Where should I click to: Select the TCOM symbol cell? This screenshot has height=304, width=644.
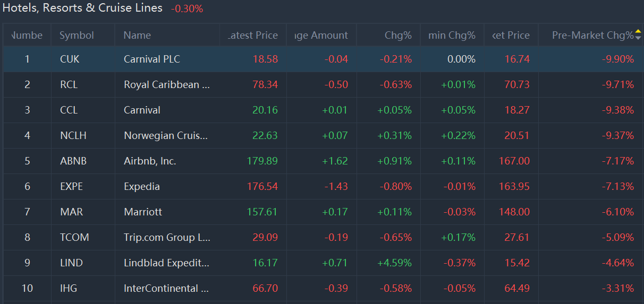point(74,237)
